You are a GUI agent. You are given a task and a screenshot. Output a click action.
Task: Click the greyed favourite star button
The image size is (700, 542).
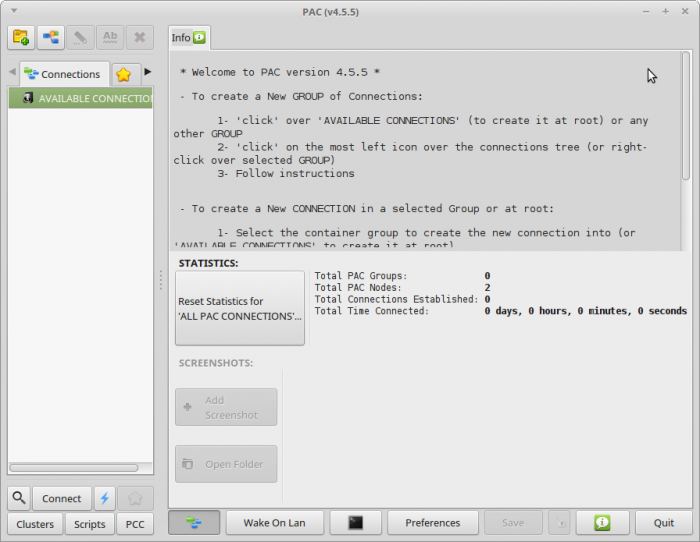click(135, 498)
